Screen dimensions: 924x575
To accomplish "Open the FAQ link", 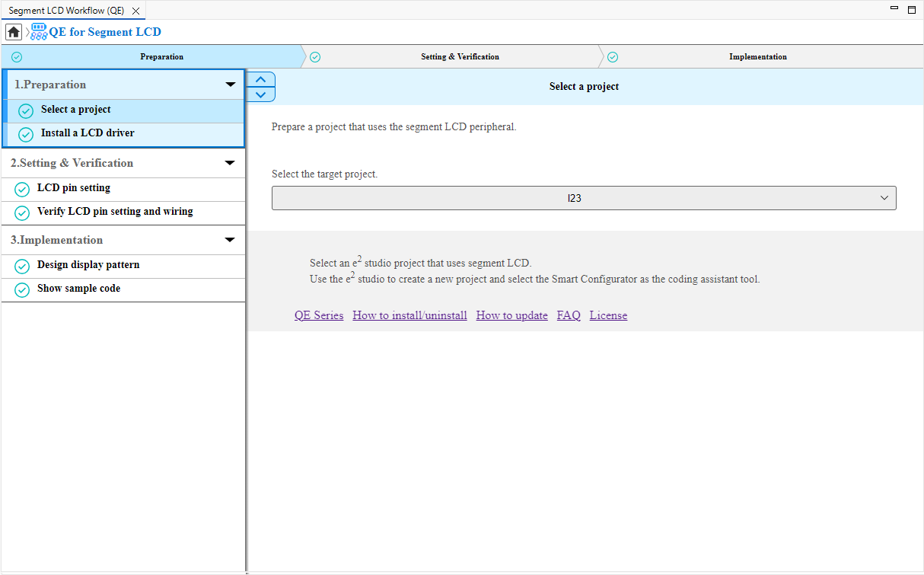I will point(569,315).
